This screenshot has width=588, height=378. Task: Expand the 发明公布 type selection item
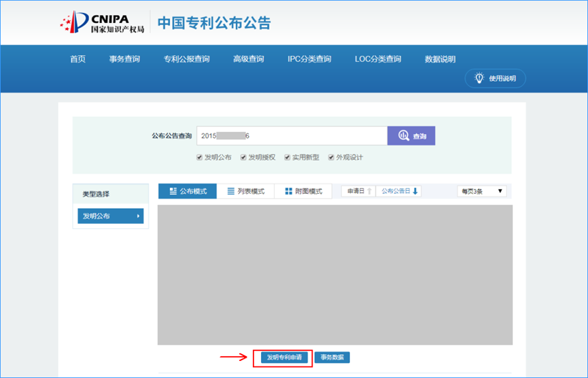coord(111,216)
